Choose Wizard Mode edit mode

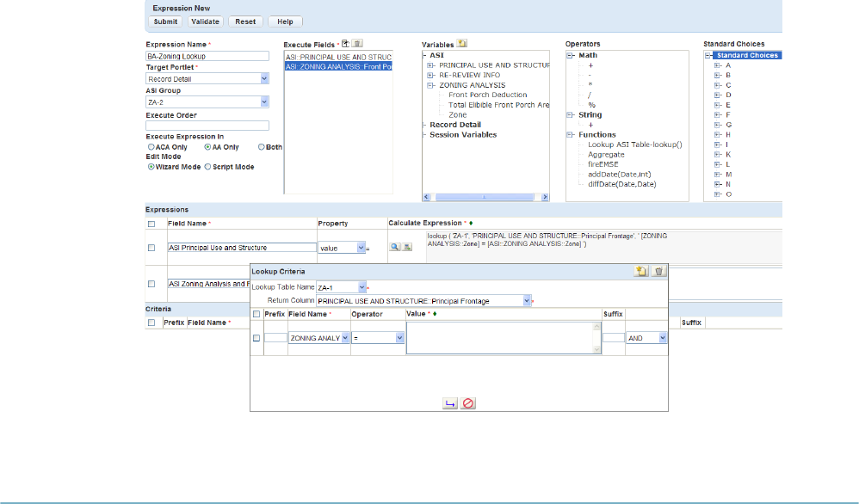[x=151, y=167]
